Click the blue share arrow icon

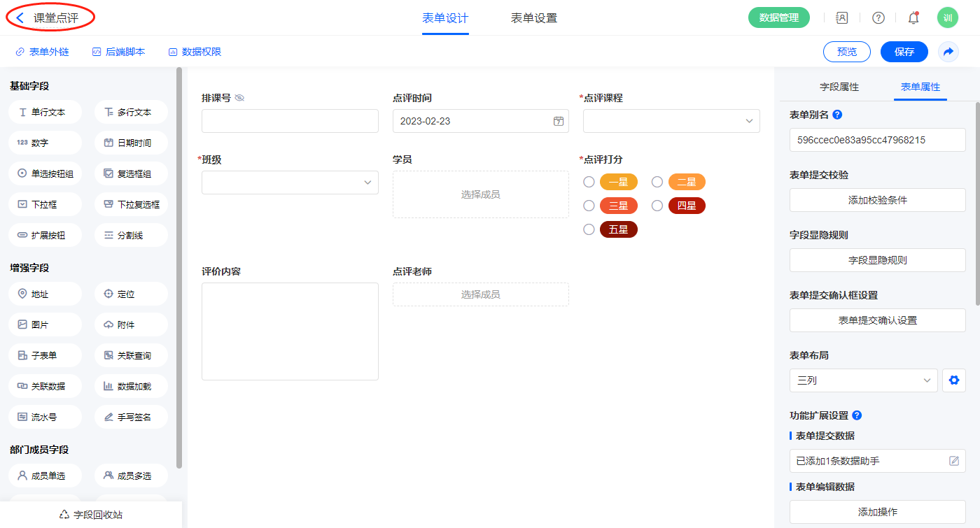[948, 52]
